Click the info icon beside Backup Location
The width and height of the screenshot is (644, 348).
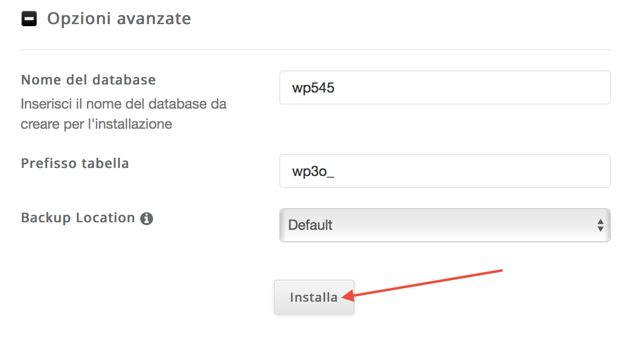click(147, 219)
